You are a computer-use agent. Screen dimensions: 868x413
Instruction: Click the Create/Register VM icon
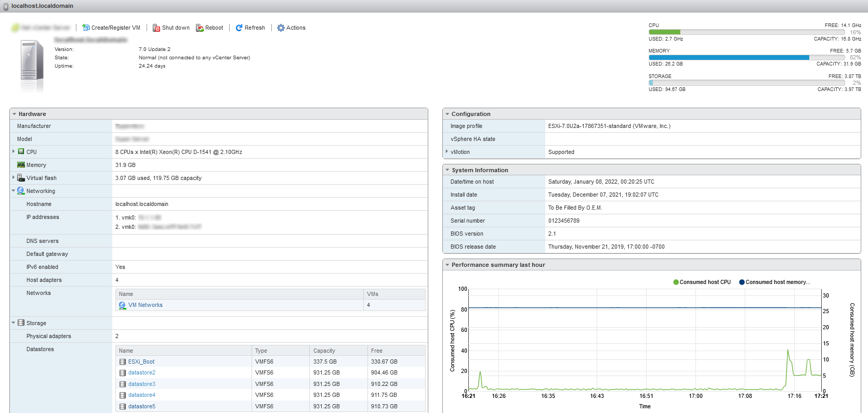[86, 28]
